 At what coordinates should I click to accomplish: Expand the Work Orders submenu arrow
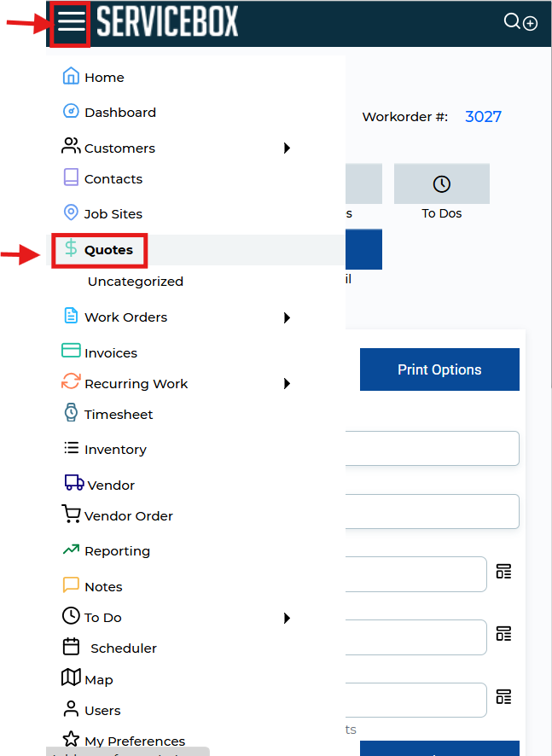coord(288,317)
